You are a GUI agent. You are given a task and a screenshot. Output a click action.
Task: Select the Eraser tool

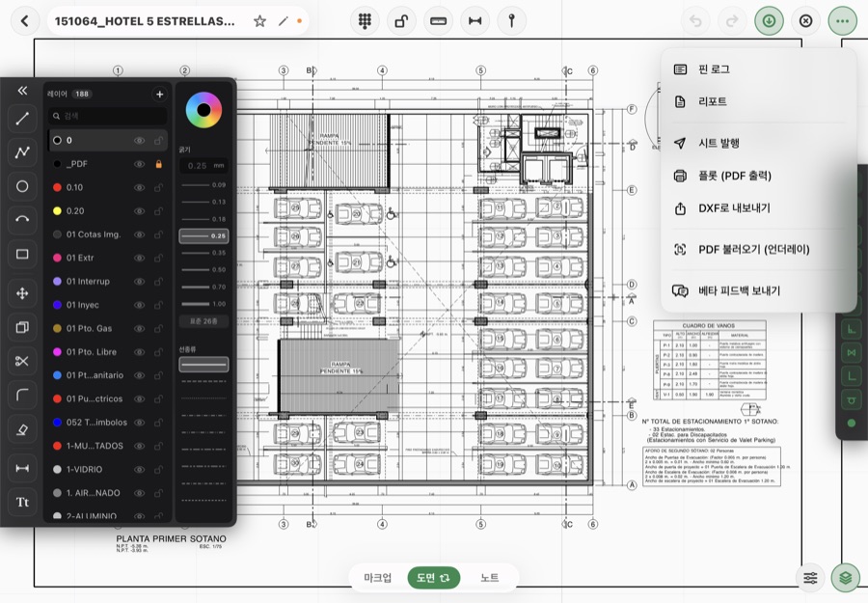(x=22, y=429)
